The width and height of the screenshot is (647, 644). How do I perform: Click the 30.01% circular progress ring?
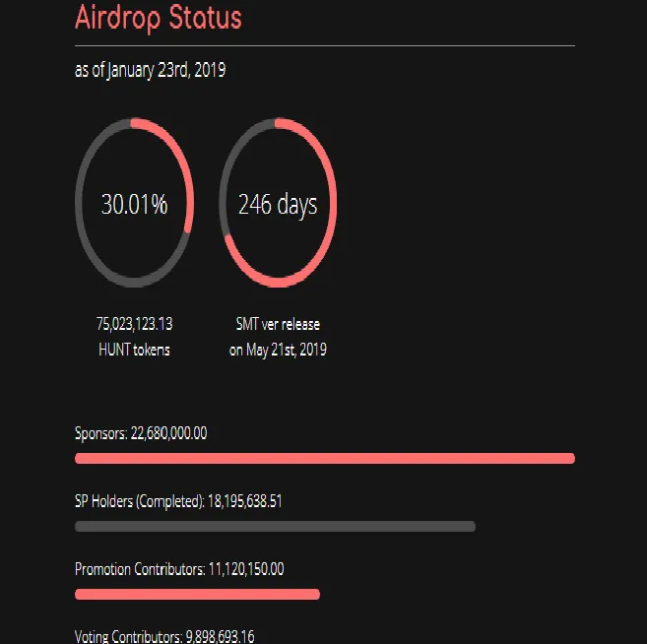pyautogui.click(x=134, y=203)
